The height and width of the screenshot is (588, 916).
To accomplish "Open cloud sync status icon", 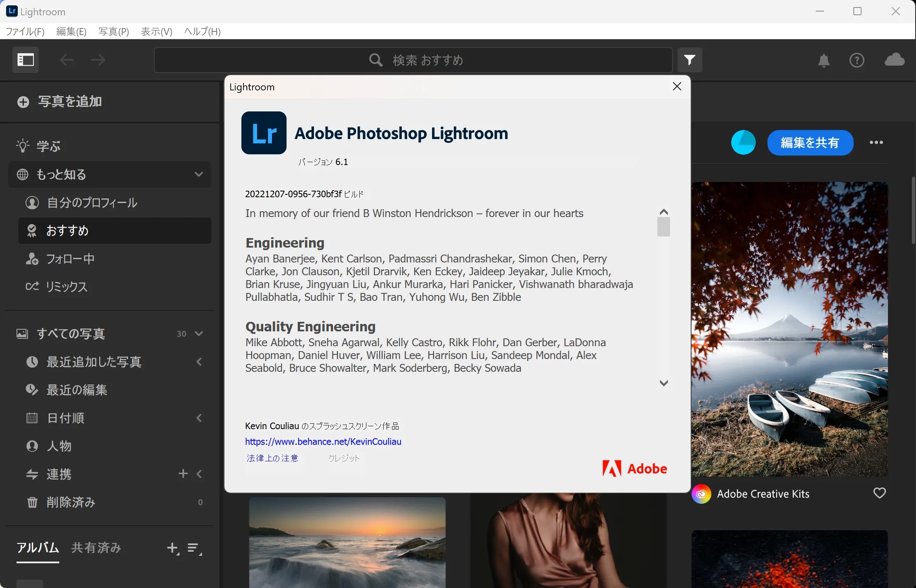I will (895, 59).
